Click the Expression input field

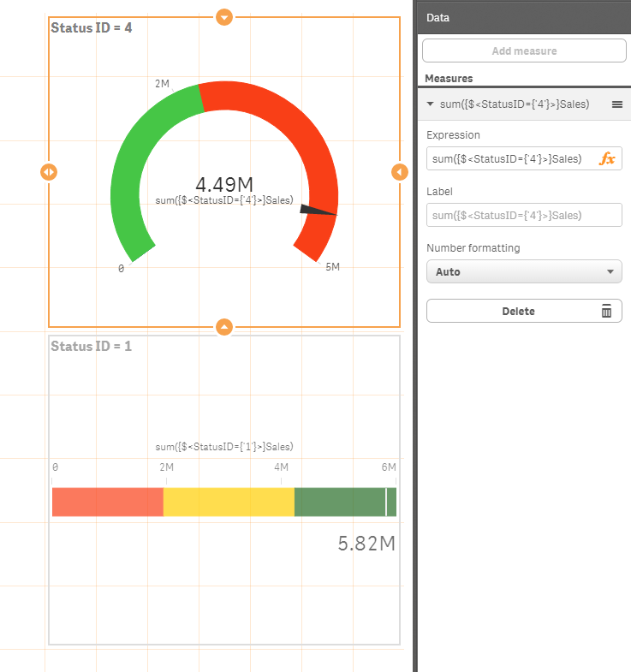[524, 158]
